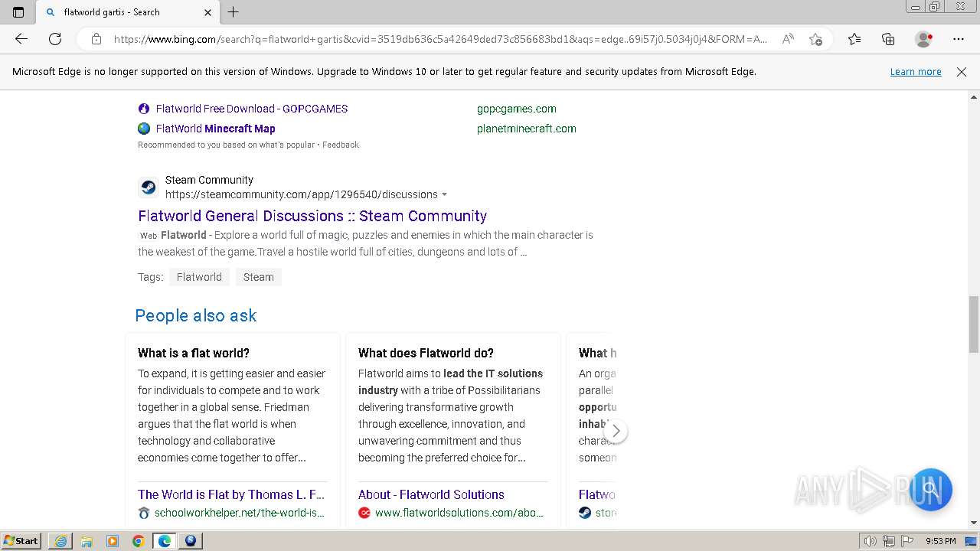980x551 pixels.
Task: Open Flatworld General Discussions Steam Community result
Action: [312, 216]
